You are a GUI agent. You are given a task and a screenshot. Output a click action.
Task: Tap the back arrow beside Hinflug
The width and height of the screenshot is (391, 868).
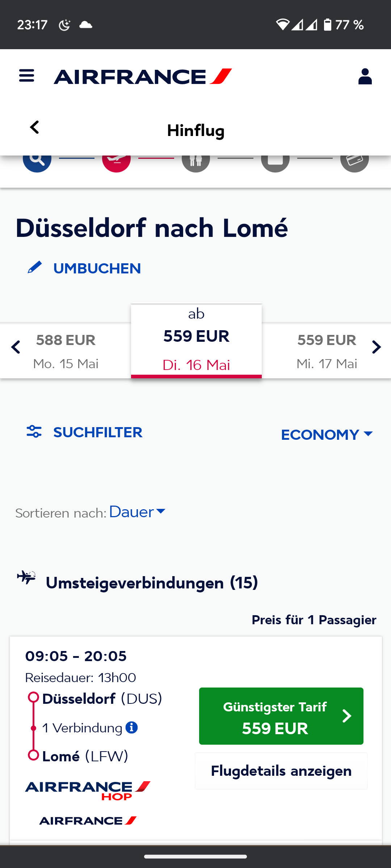[x=34, y=127]
